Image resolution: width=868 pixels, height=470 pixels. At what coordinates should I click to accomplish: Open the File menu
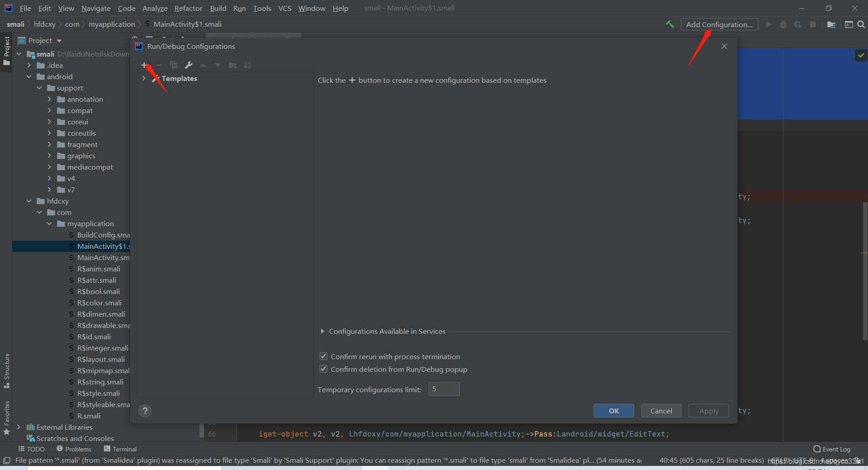point(25,8)
